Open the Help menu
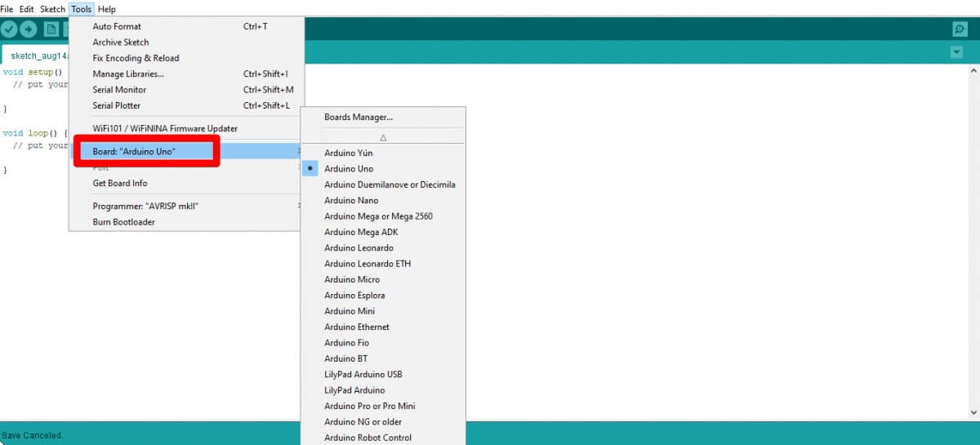 tap(107, 9)
